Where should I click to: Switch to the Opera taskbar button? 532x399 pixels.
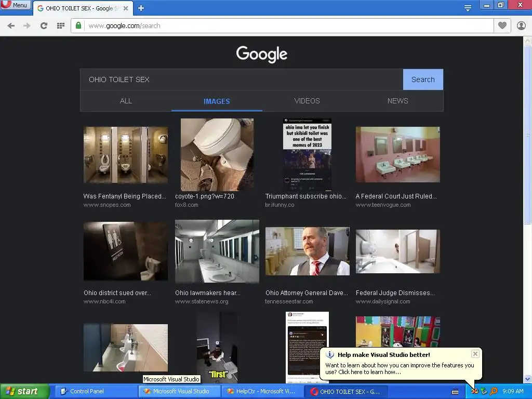[345, 392]
